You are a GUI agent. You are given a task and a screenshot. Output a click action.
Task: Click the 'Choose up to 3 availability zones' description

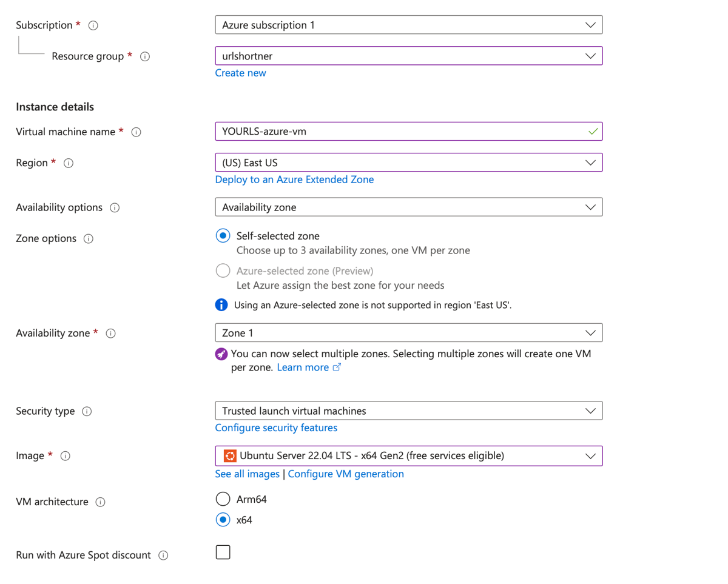pyautogui.click(x=353, y=250)
